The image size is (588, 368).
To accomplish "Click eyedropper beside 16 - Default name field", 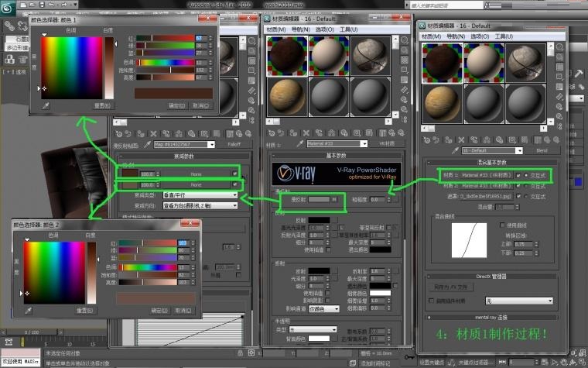I will pyautogui.click(x=455, y=150).
